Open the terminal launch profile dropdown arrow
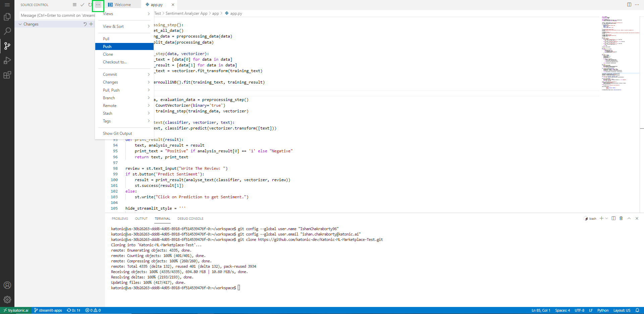This screenshot has height=314, width=644. [x=606, y=218]
